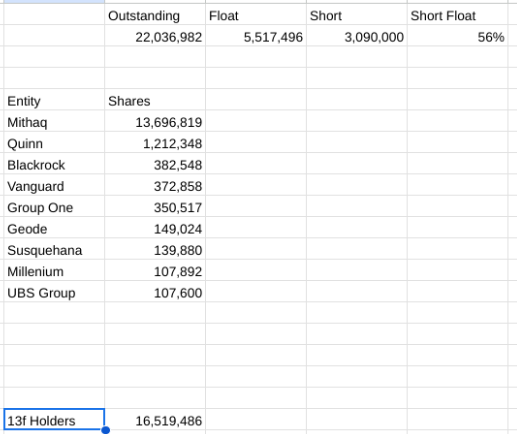Viewport: 517px width, 434px height.
Task: Click the 382,548 shares cell
Action: click(x=155, y=164)
